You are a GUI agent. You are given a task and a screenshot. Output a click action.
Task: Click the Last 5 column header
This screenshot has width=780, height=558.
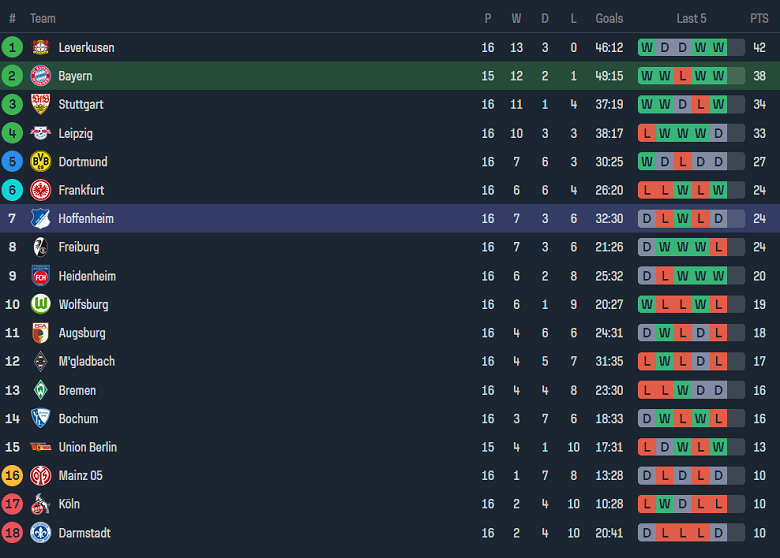pyautogui.click(x=691, y=18)
